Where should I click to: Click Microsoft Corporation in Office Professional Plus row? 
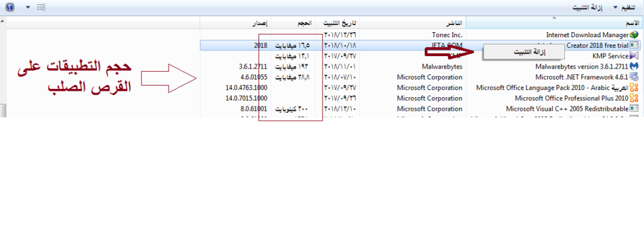point(430,98)
